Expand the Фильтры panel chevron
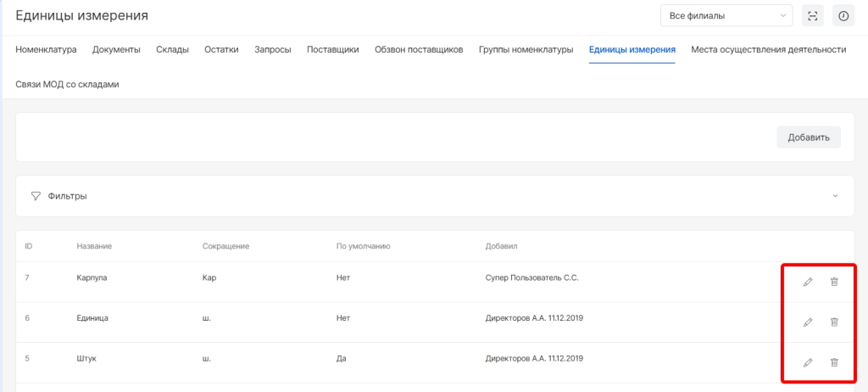 835,196
